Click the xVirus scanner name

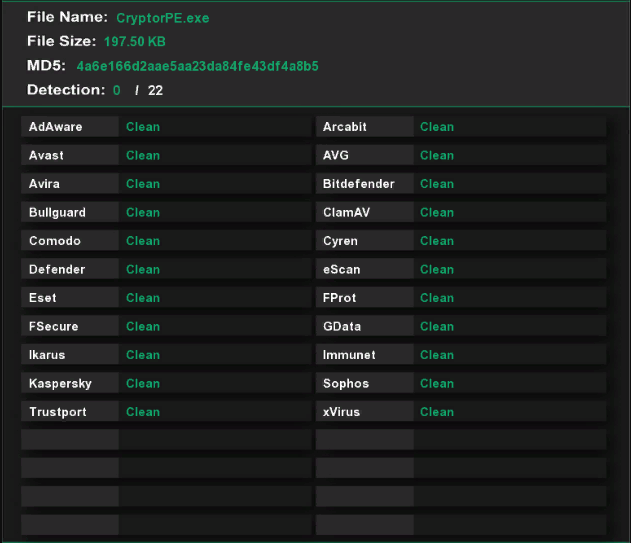click(341, 412)
